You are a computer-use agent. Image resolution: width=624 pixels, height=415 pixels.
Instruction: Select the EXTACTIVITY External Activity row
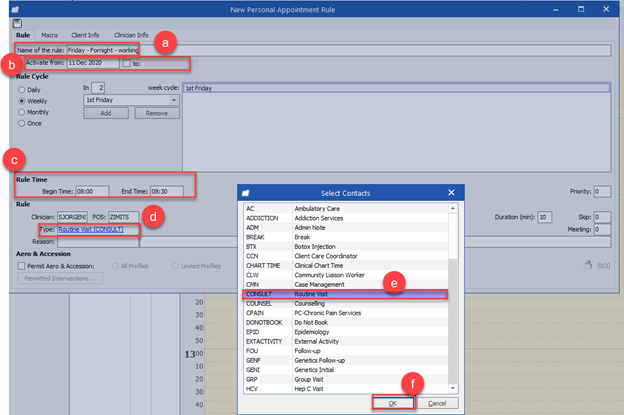pos(345,341)
